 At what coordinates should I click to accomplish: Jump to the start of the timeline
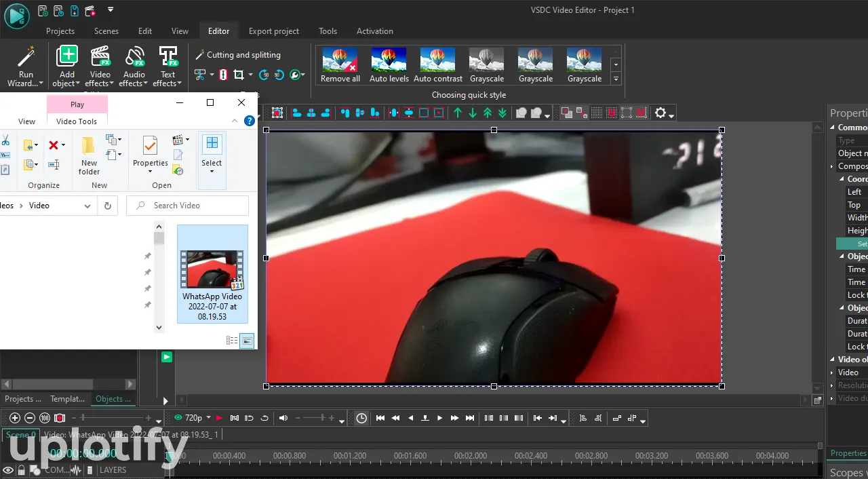(x=380, y=418)
